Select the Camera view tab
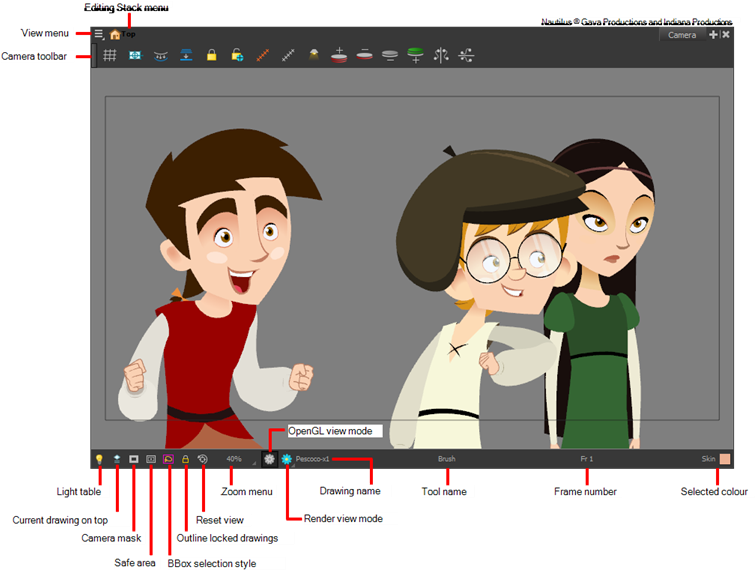 [x=682, y=35]
